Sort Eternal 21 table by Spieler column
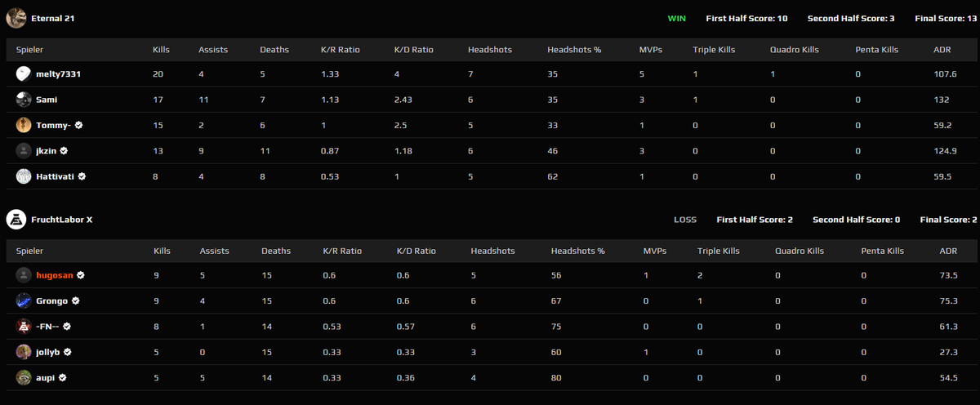The height and width of the screenshot is (405, 980). pos(29,49)
